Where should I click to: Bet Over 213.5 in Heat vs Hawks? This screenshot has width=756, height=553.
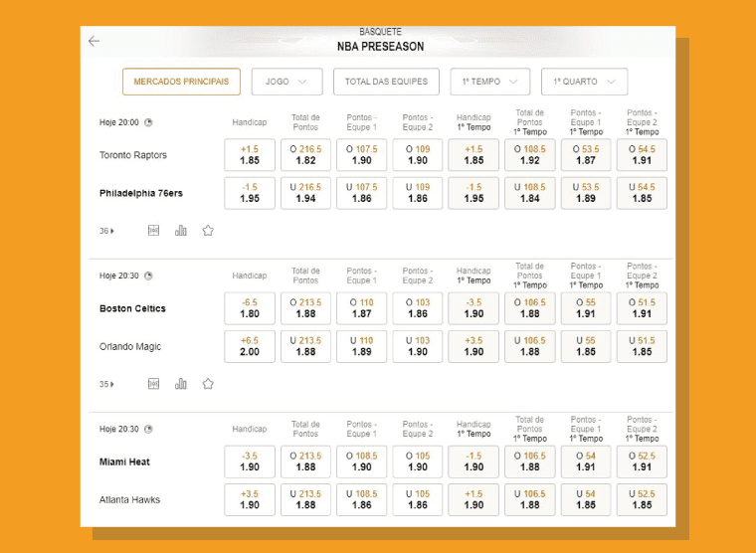[x=305, y=461]
